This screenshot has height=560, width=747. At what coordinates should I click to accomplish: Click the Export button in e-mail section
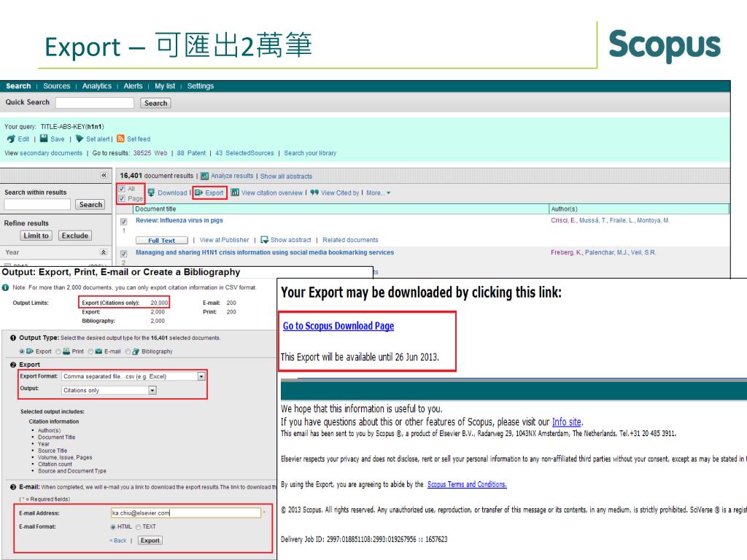click(x=150, y=540)
